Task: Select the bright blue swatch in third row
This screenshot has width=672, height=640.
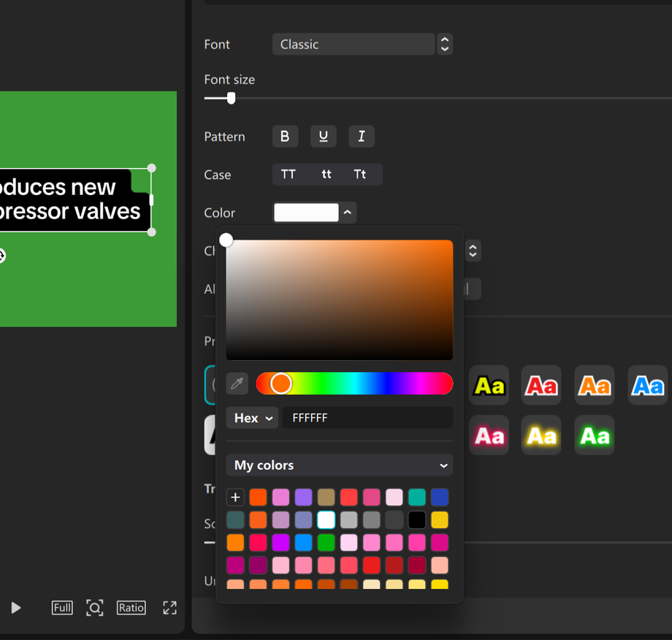Action: 303,542
